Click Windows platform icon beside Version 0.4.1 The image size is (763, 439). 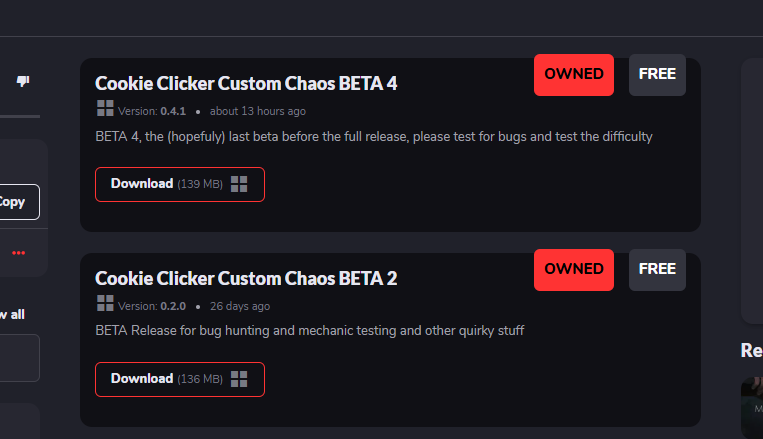pos(105,108)
